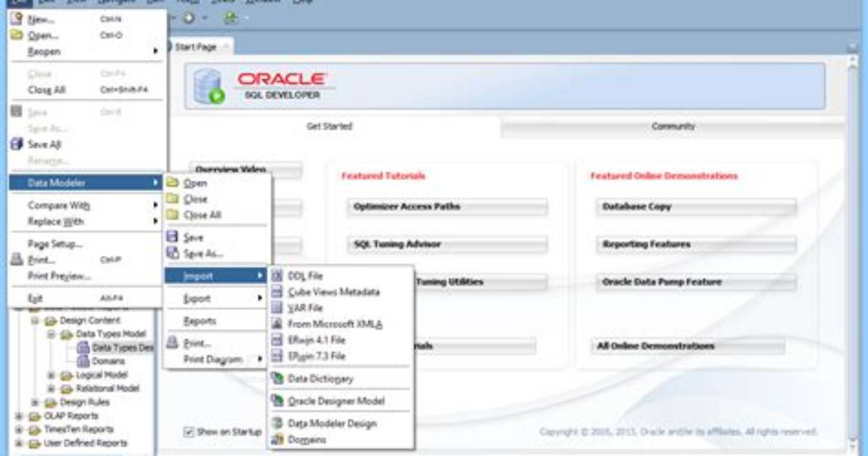Click the Oracle SQL Developer database logo

coord(209,86)
